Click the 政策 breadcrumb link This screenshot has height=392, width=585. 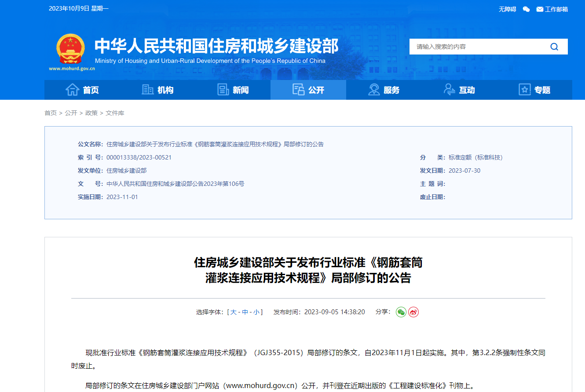(91, 113)
